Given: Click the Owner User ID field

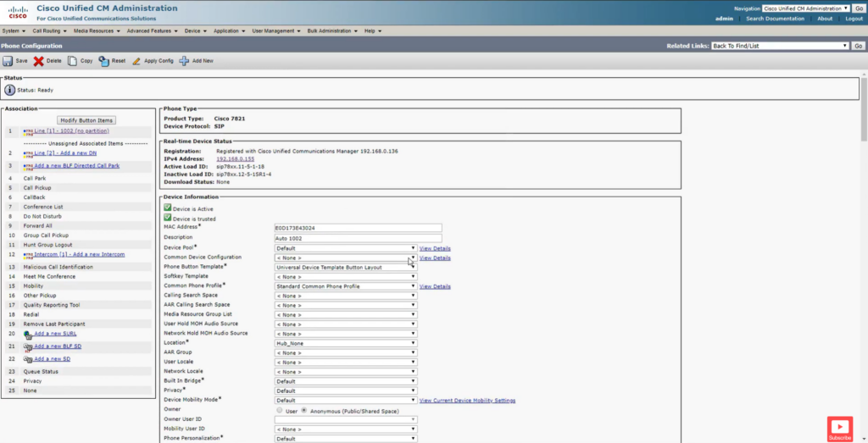Looking at the screenshot, I should pos(346,419).
